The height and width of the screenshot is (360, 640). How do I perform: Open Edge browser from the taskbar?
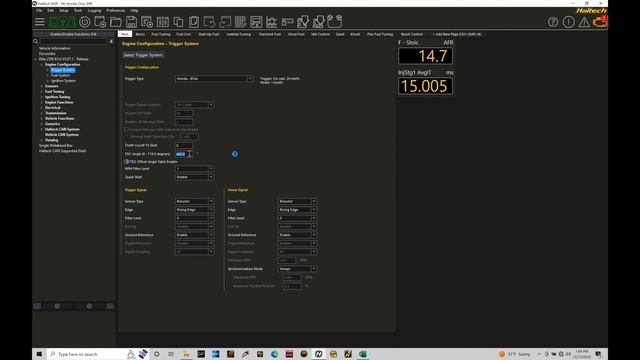[274, 354]
